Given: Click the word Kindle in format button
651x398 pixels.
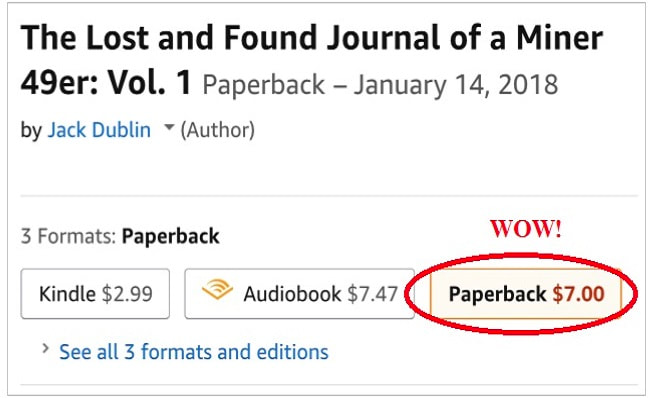Looking at the screenshot, I should tap(67, 294).
